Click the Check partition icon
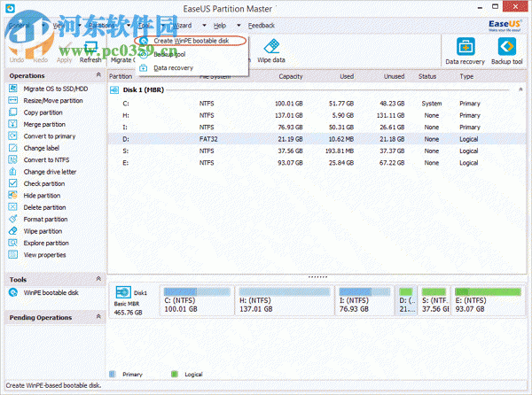Image resolution: width=532 pixels, height=395 pixels. [x=13, y=183]
